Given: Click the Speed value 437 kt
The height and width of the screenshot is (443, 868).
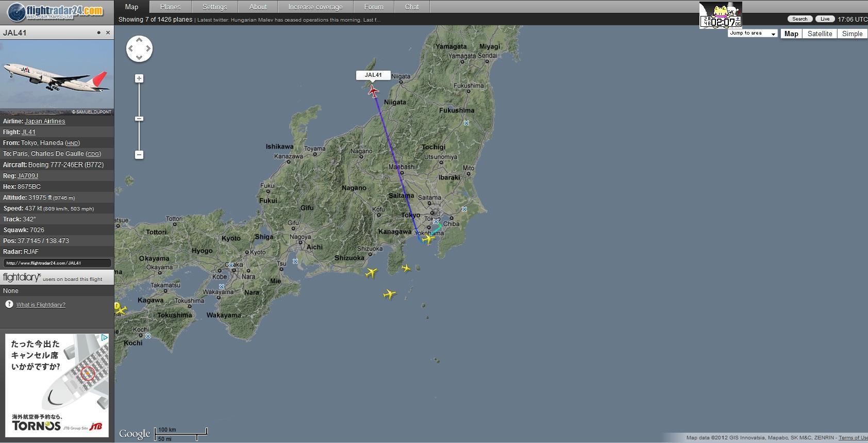Looking at the screenshot, I should (x=34, y=208).
